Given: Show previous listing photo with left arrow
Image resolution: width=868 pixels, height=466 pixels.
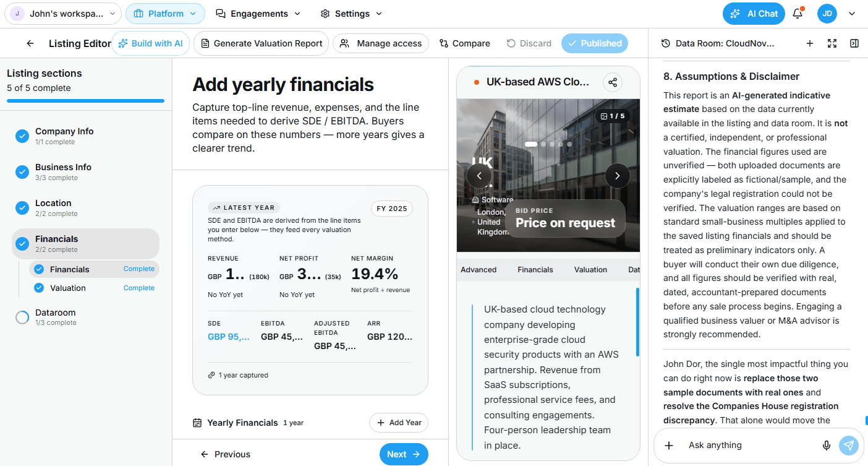Looking at the screenshot, I should tap(479, 176).
